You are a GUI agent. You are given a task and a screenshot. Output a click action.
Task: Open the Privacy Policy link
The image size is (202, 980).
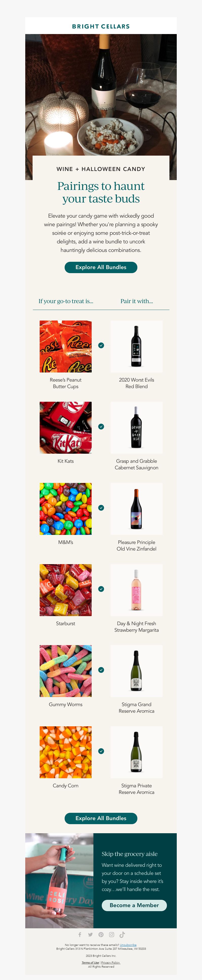pyautogui.click(x=111, y=963)
